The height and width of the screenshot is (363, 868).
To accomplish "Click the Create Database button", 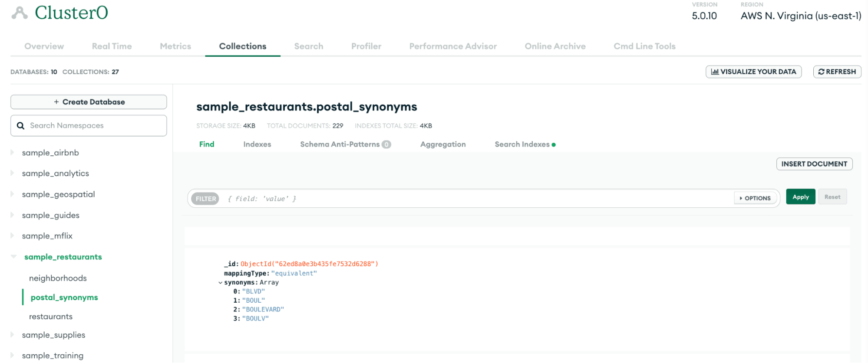I will pyautogui.click(x=89, y=102).
